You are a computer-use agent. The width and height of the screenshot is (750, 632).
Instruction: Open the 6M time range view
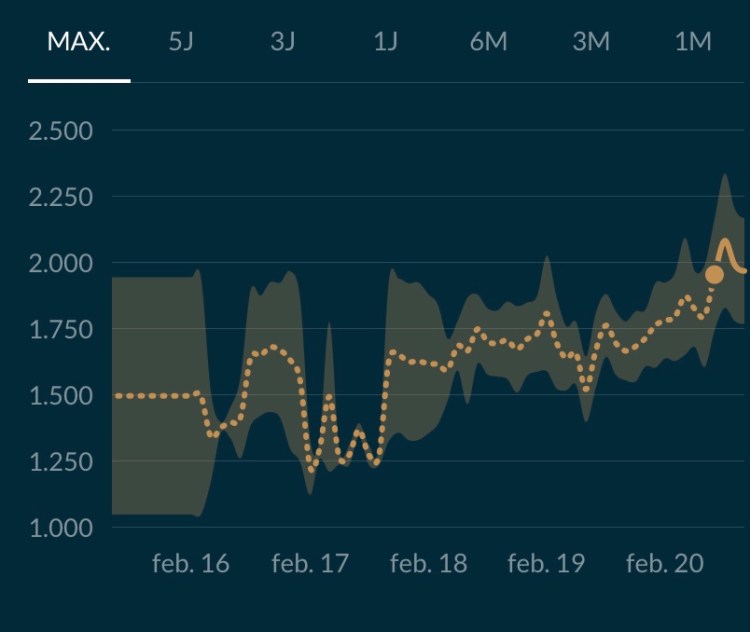[488, 43]
